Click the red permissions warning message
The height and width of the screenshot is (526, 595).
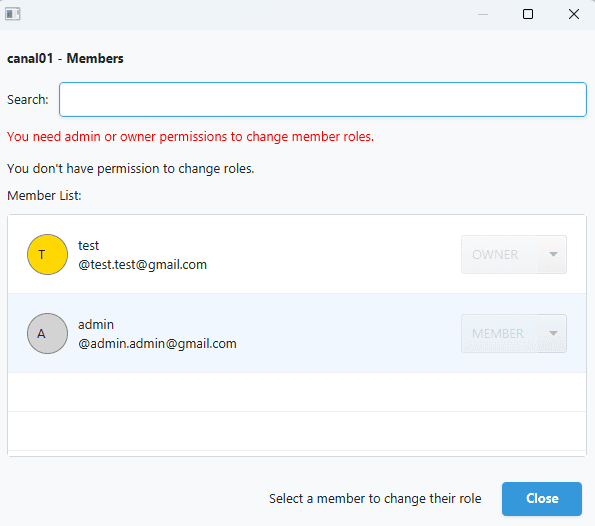[190, 137]
